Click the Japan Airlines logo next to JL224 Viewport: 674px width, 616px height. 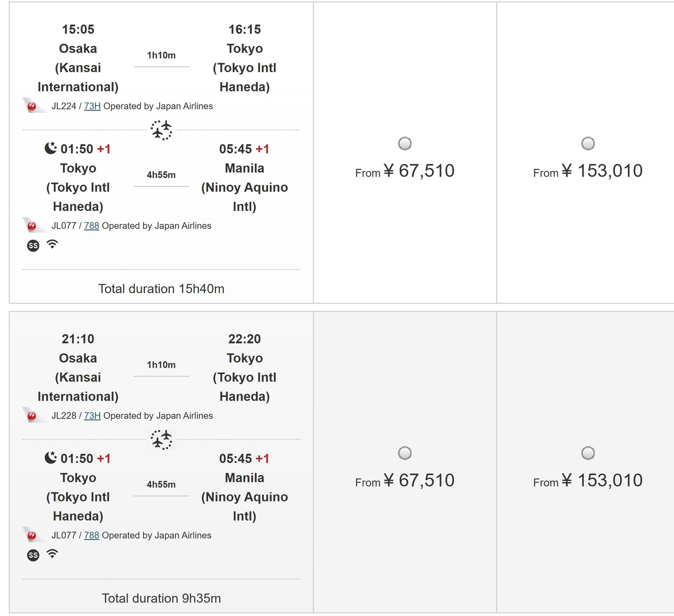tap(34, 106)
